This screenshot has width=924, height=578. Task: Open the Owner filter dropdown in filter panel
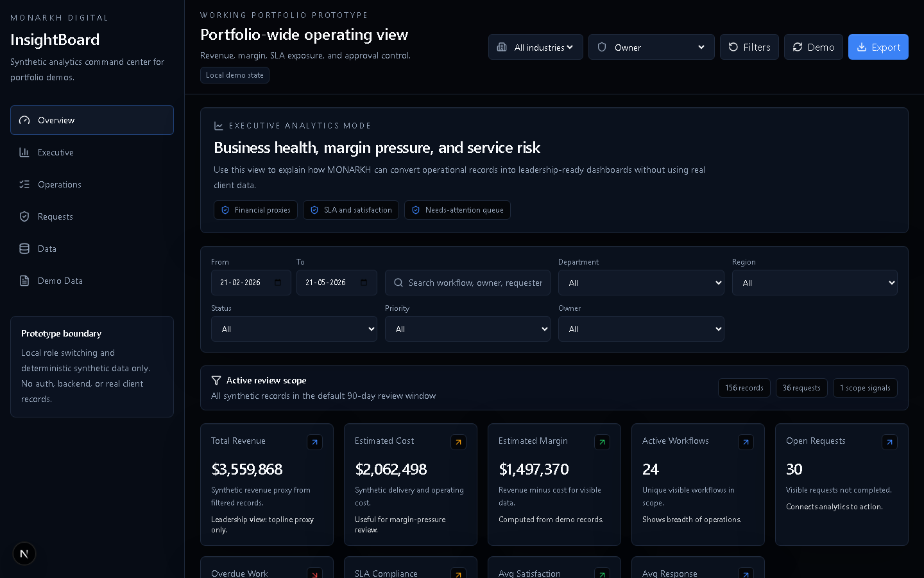(641, 329)
